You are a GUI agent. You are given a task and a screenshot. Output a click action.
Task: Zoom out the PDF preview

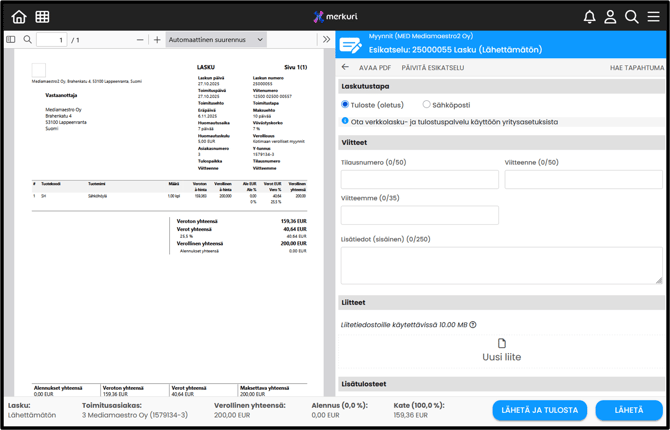tap(140, 40)
